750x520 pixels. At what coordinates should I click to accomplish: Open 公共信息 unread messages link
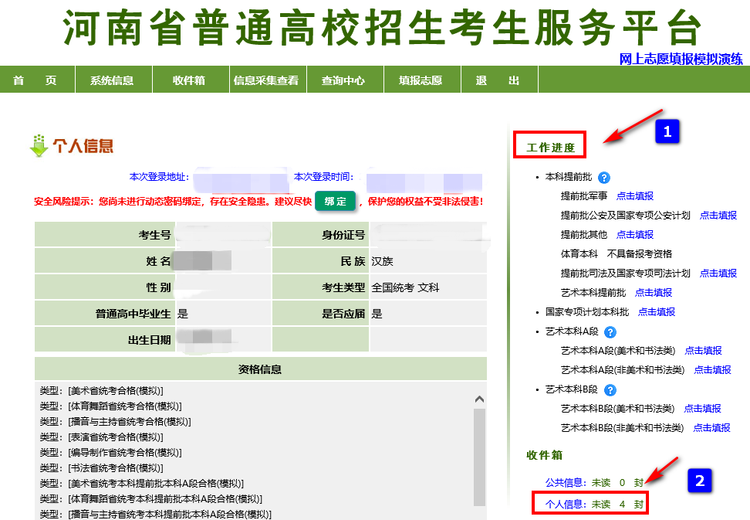click(x=588, y=483)
